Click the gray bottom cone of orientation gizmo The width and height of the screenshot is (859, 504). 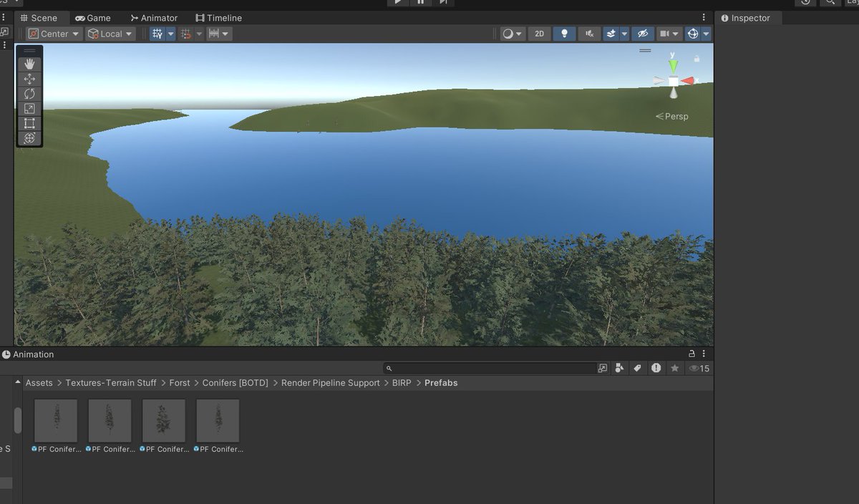tap(674, 94)
